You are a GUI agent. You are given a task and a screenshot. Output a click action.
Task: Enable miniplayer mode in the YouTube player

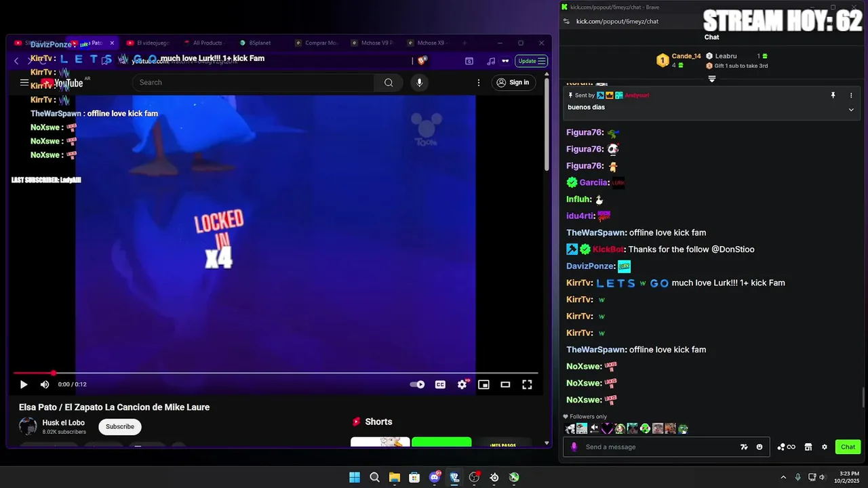pos(484,384)
